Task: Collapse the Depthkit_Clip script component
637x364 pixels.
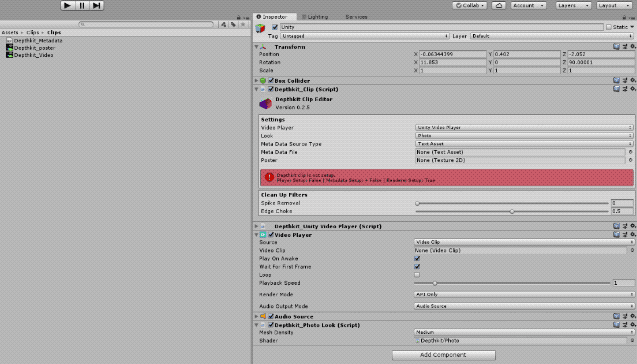Action: pyautogui.click(x=256, y=89)
